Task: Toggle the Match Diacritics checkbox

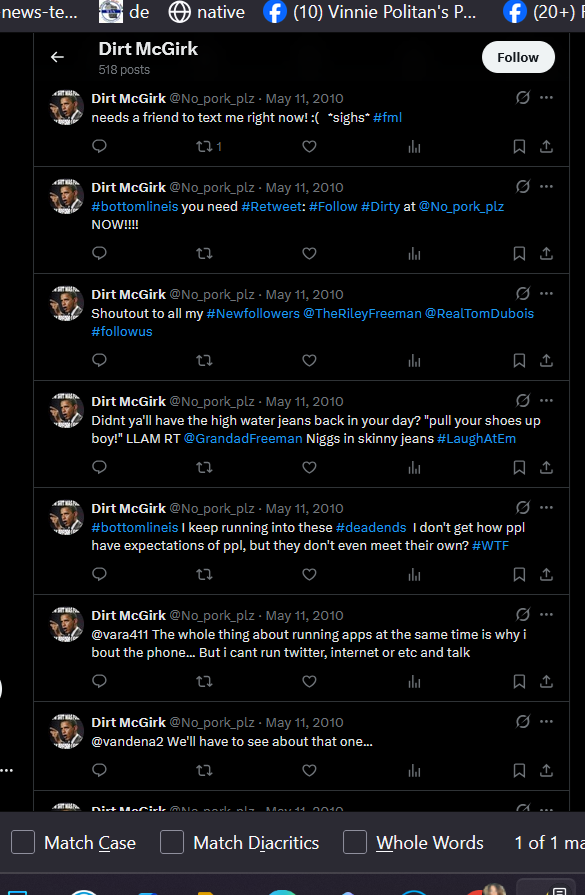Action: 172,842
